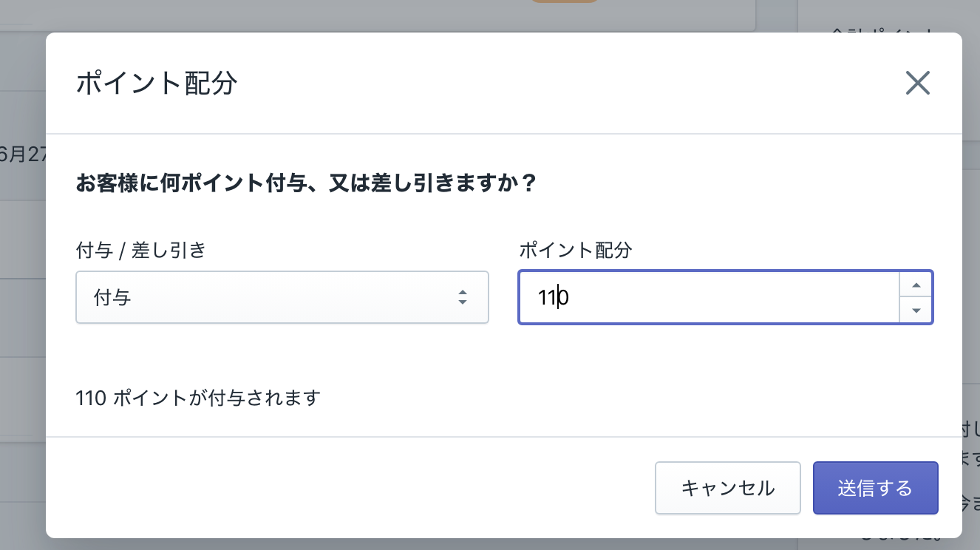980x550 pixels.
Task: Click the ポイント配分 label above number input
Action: click(576, 251)
